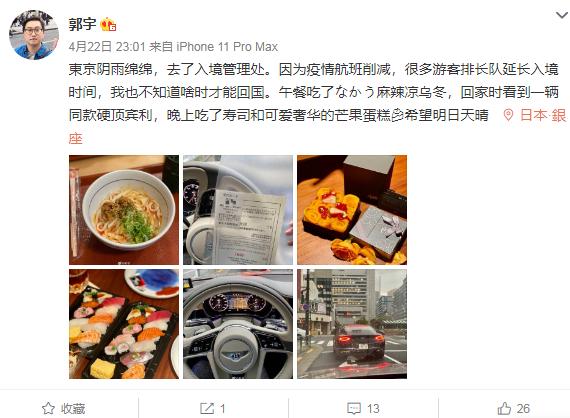570x418 pixels.
Task: Open the comments icon with 13 replies
Action: coord(354,409)
